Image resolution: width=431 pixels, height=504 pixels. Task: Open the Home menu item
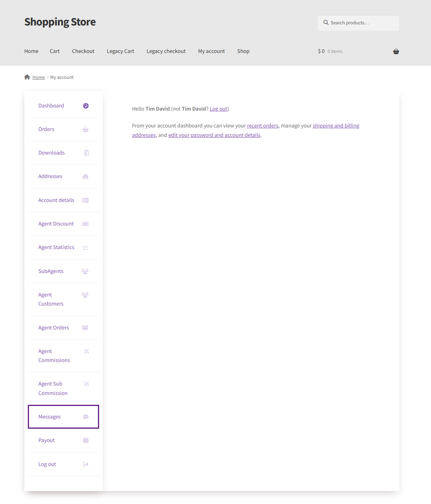click(31, 51)
